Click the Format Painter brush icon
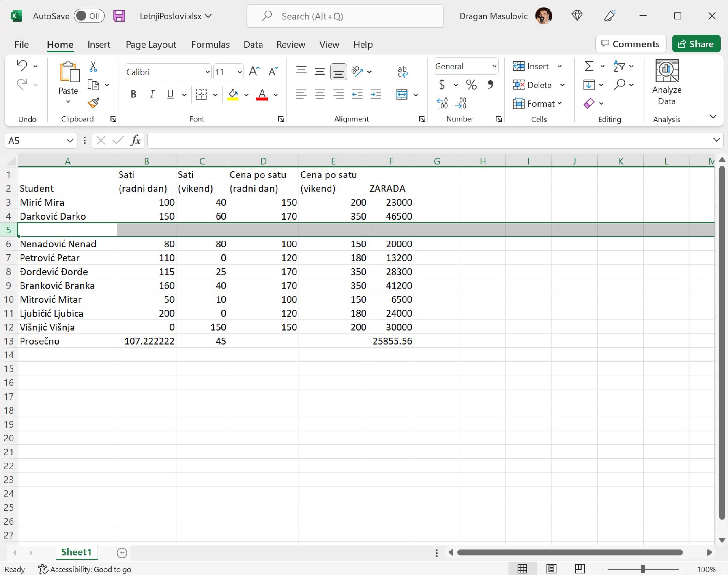 point(93,103)
